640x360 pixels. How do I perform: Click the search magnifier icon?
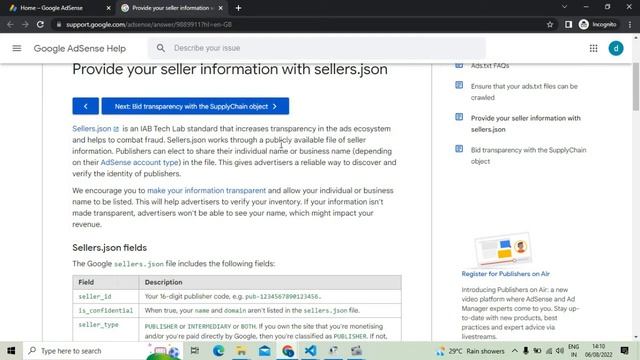point(161,48)
